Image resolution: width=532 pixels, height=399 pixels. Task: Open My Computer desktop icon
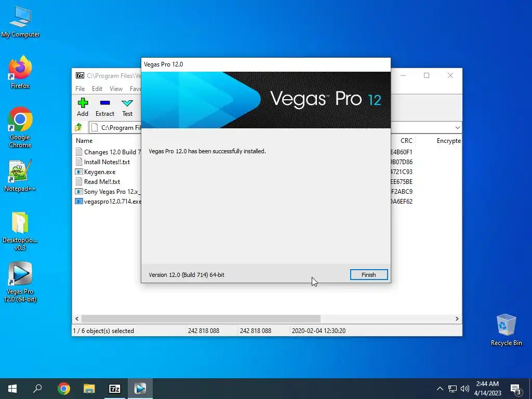pos(20,22)
